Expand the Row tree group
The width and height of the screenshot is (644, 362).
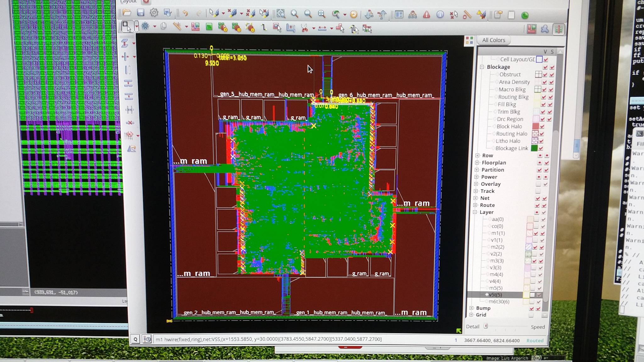click(x=477, y=156)
